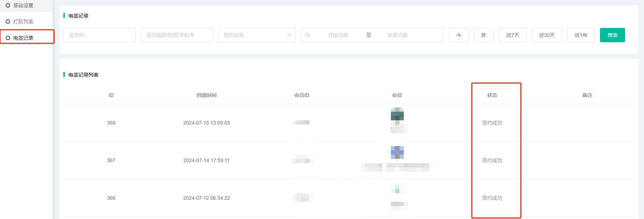Open the 基础设置 menu item
This screenshot has width=644, height=219.
23,5
